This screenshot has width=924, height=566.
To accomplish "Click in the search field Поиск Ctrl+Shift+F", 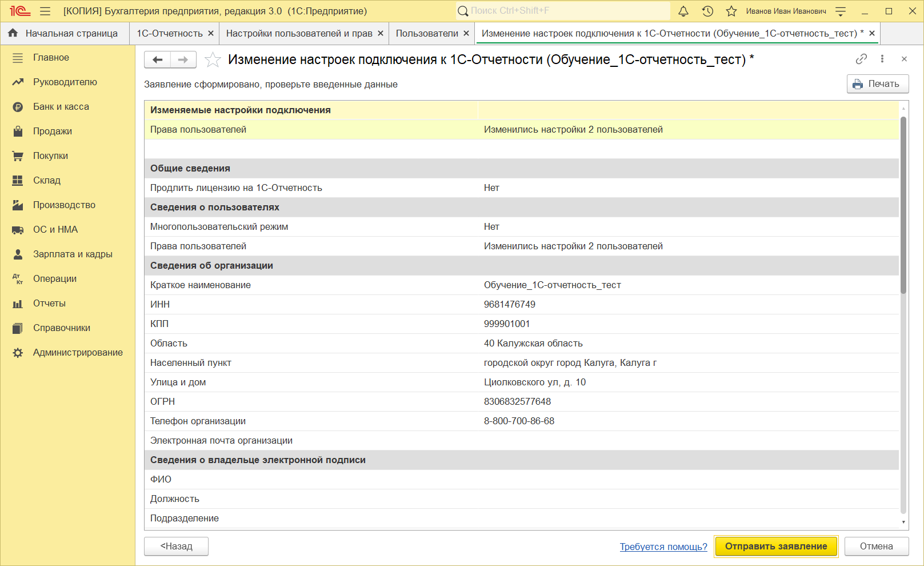I will 563,11.
